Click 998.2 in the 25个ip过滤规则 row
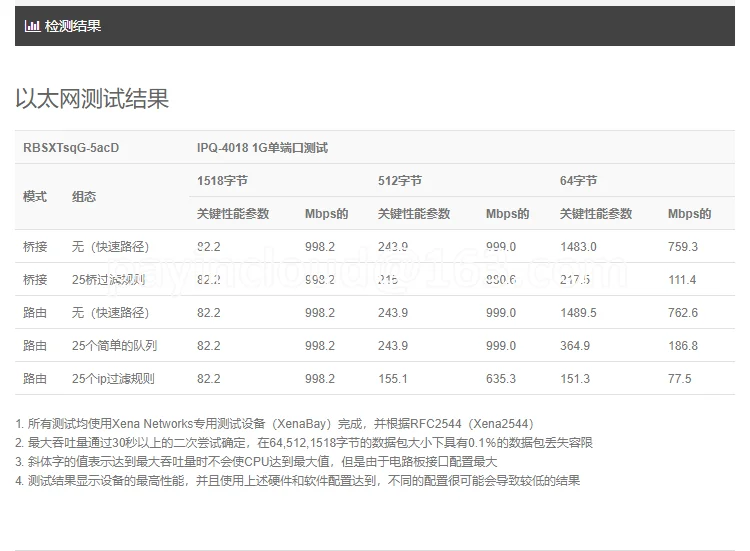 click(x=320, y=379)
